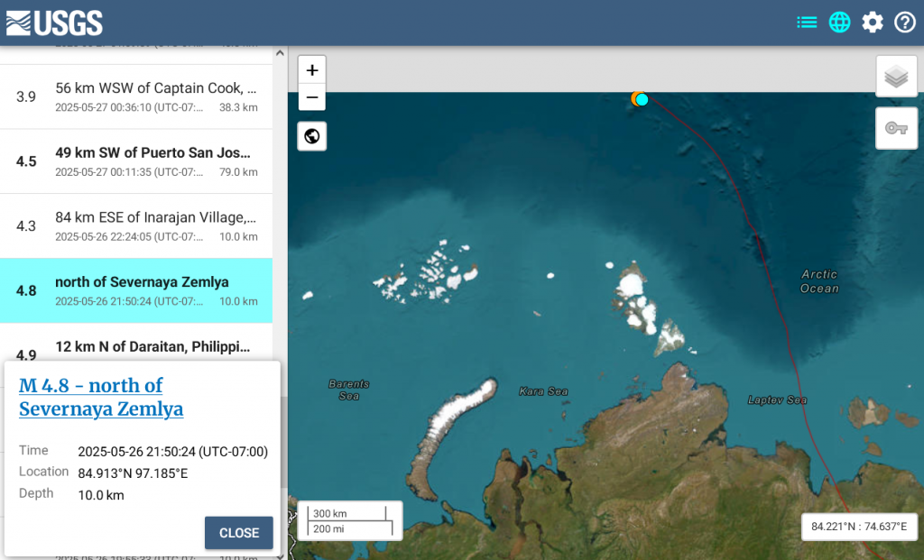The image size is (924, 560).
Task: Click the popup time value 21:50:24
Action: pos(172,452)
